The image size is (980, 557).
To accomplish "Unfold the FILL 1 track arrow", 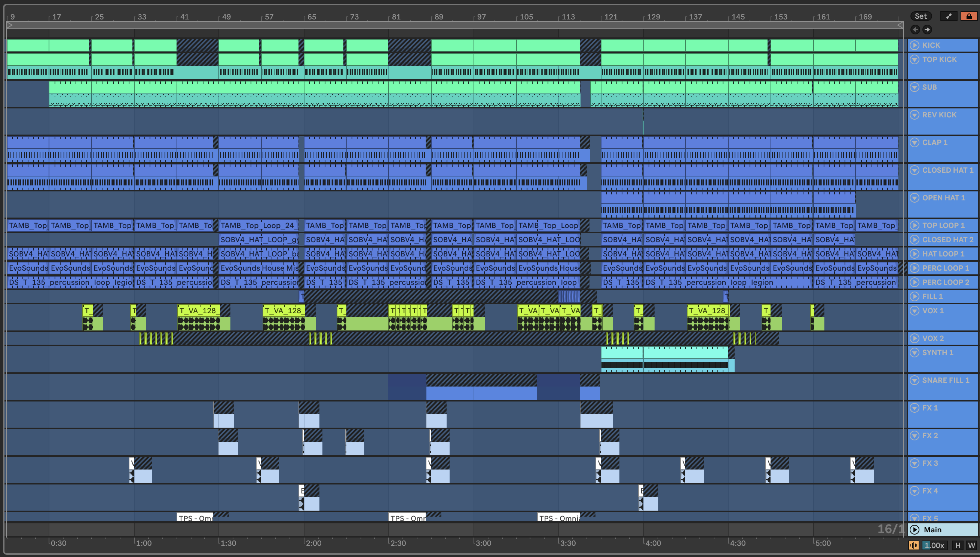I will click(x=915, y=296).
